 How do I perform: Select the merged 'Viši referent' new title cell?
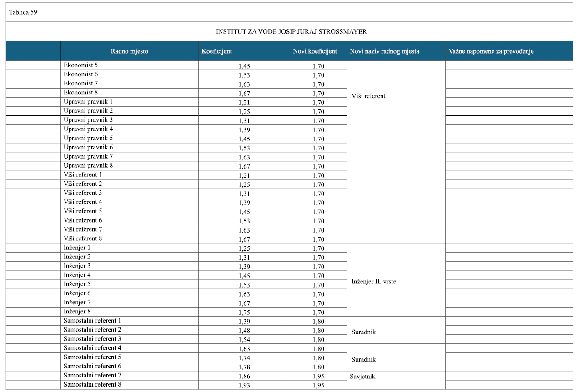(368, 96)
